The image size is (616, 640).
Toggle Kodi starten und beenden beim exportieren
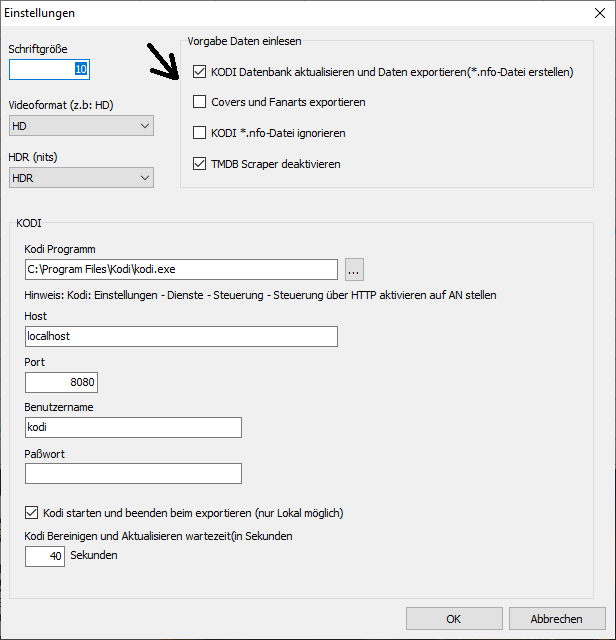coord(31,513)
